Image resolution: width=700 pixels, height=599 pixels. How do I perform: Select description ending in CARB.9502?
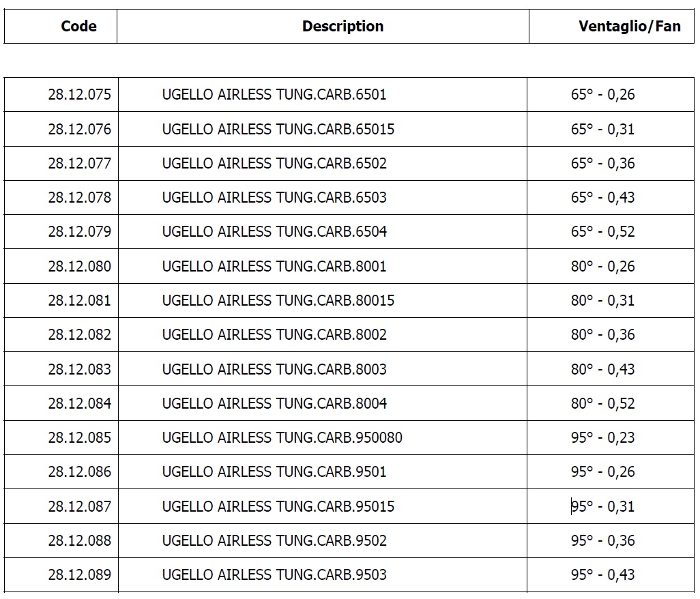pyautogui.click(x=274, y=541)
